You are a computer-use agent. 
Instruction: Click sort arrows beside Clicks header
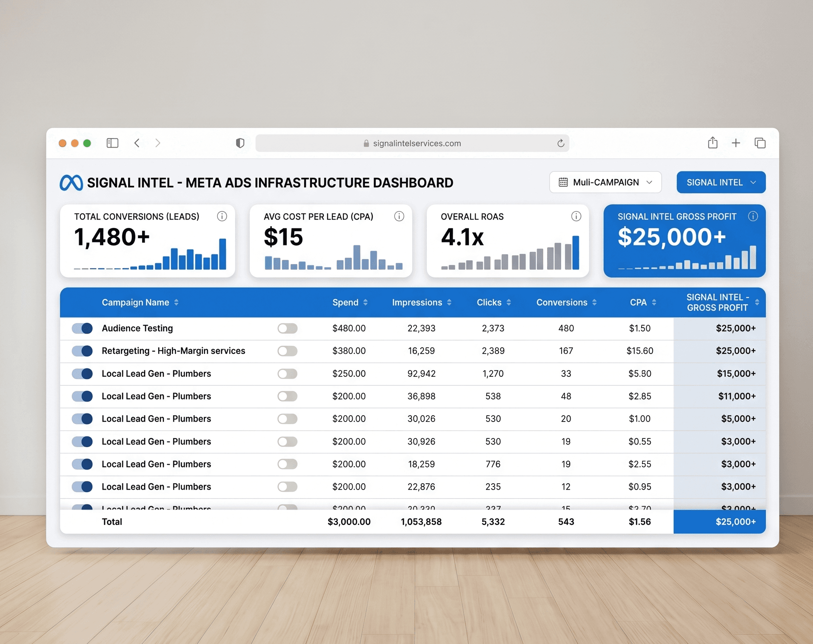pos(509,302)
